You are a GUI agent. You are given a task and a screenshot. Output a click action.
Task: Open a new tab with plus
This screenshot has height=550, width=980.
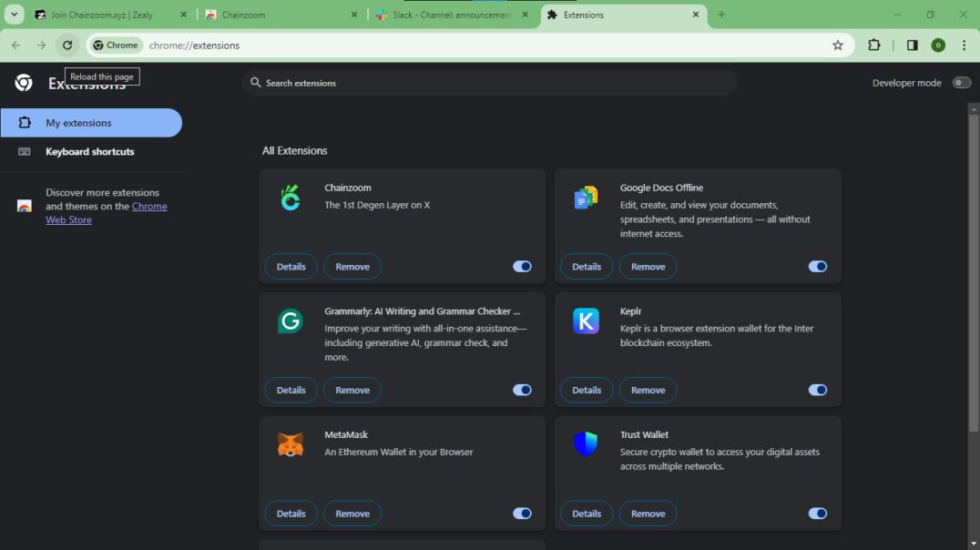[721, 15]
